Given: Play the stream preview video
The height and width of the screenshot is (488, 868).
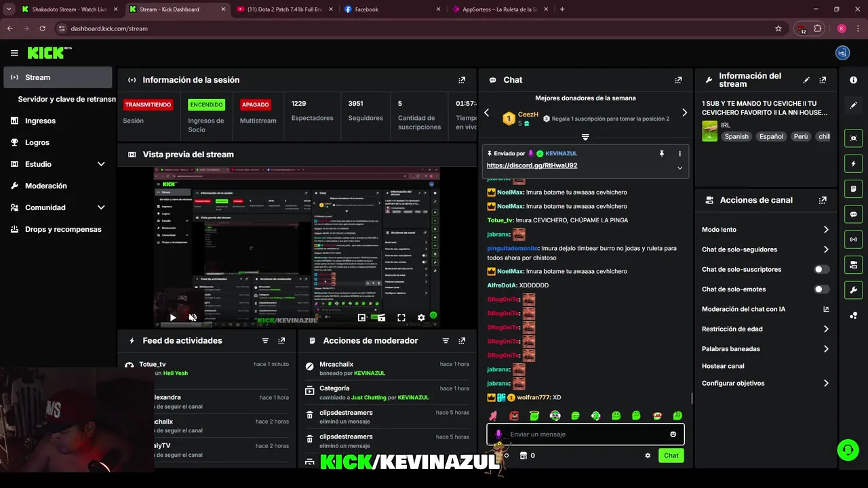Looking at the screenshot, I should (173, 317).
